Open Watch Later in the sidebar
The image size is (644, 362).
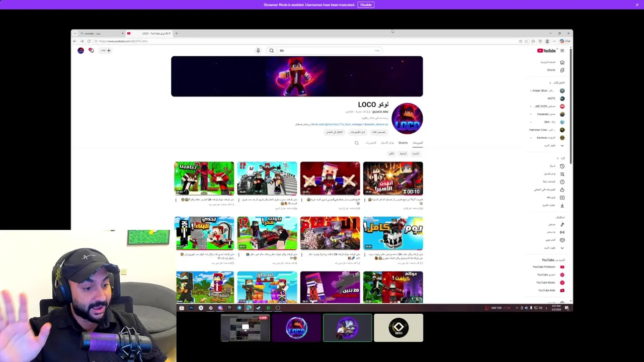552,182
